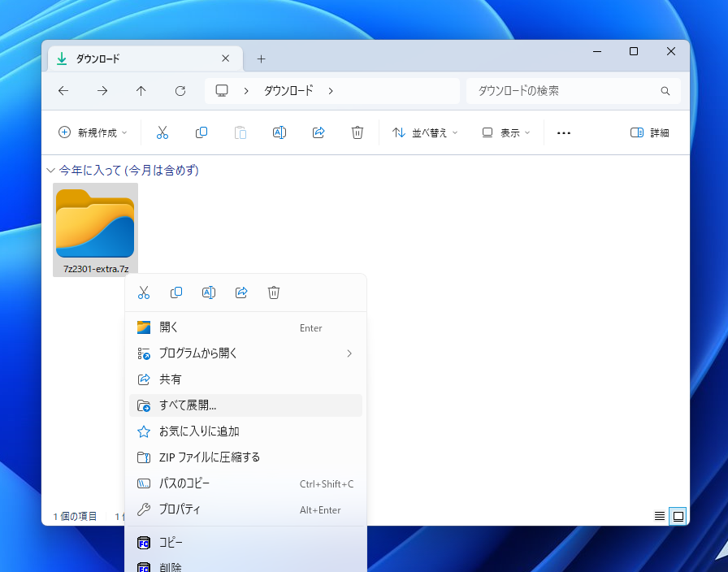
Task: Click the Refresh icon in the address bar
Action: tap(180, 90)
